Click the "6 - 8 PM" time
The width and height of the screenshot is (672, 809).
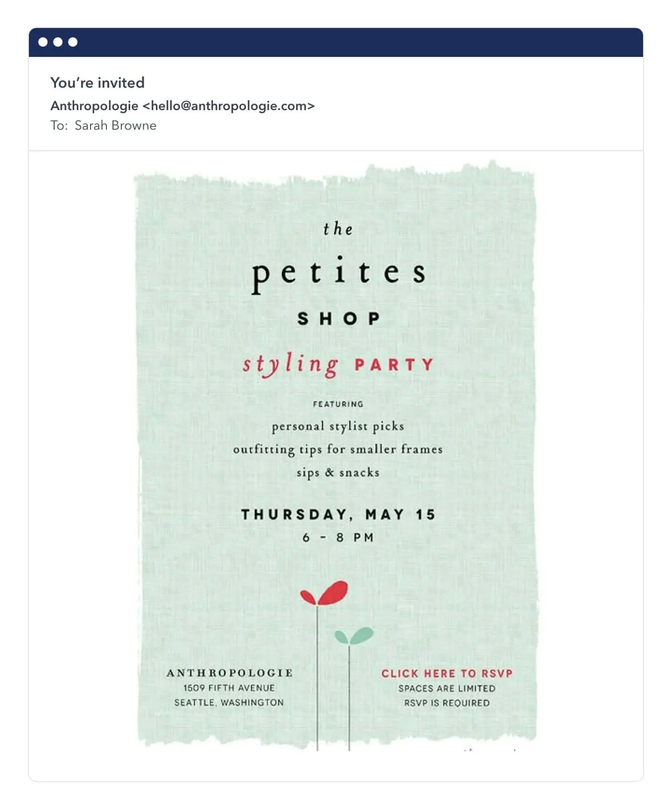coord(338,537)
